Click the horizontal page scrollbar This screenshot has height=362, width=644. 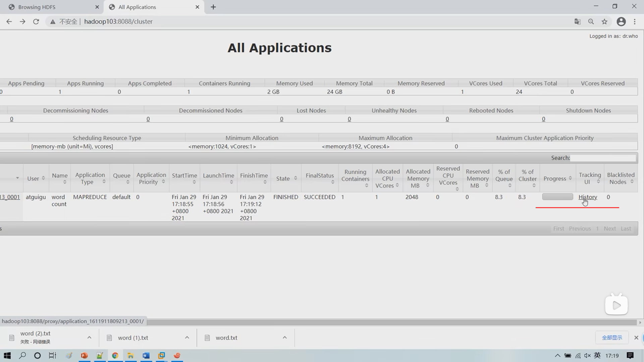click(x=392, y=322)
